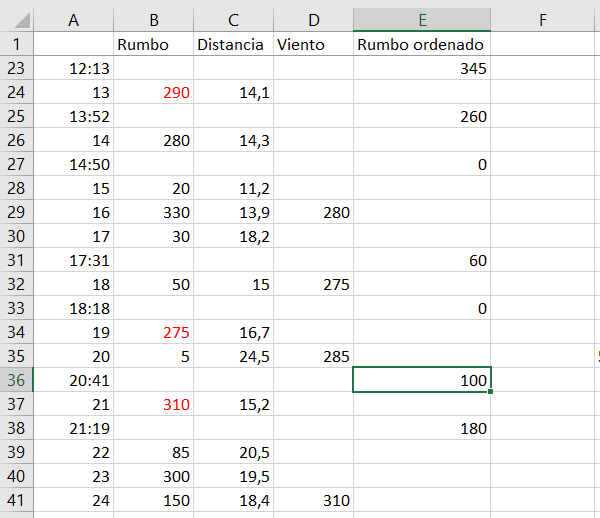Click the 'Rumbo' header cell
The width and height of the screenshot is (600, 518).
[x=153, y=44]
